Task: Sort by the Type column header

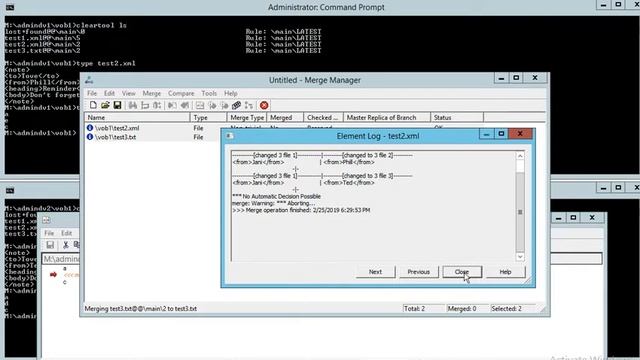Action: click(x=208, y=118)
